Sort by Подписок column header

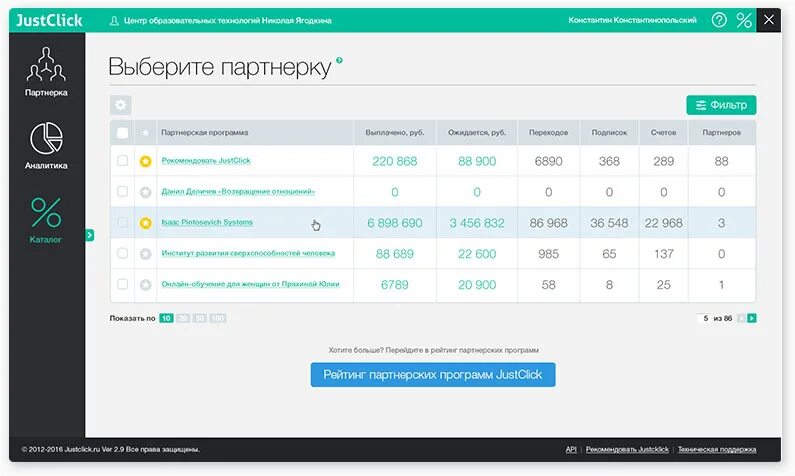[609, 133]
